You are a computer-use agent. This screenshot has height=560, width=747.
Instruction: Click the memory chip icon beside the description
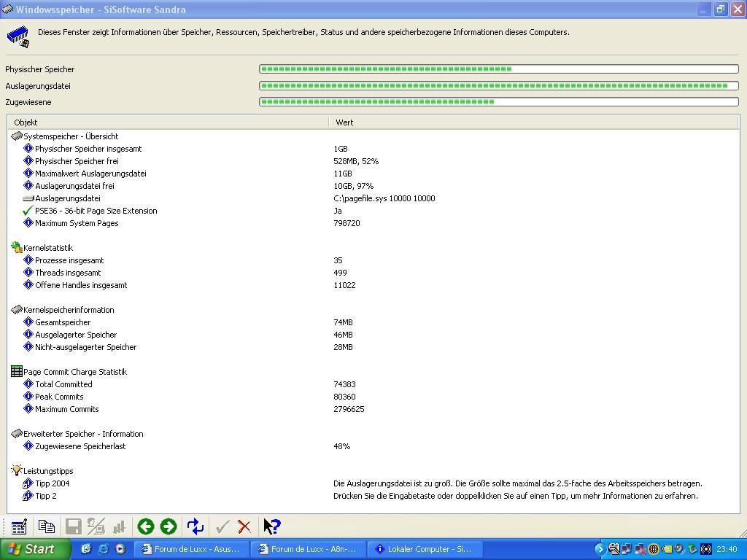[18, 36]
